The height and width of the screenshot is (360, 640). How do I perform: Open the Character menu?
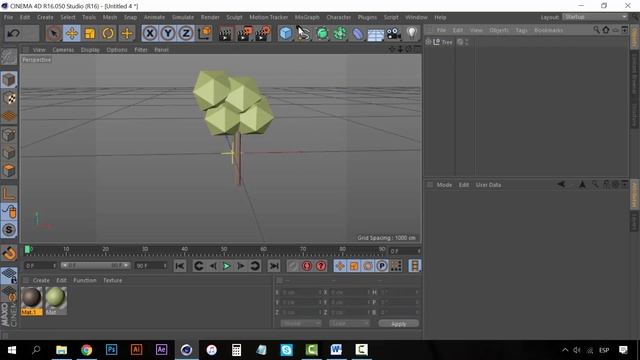click(339, 17)
